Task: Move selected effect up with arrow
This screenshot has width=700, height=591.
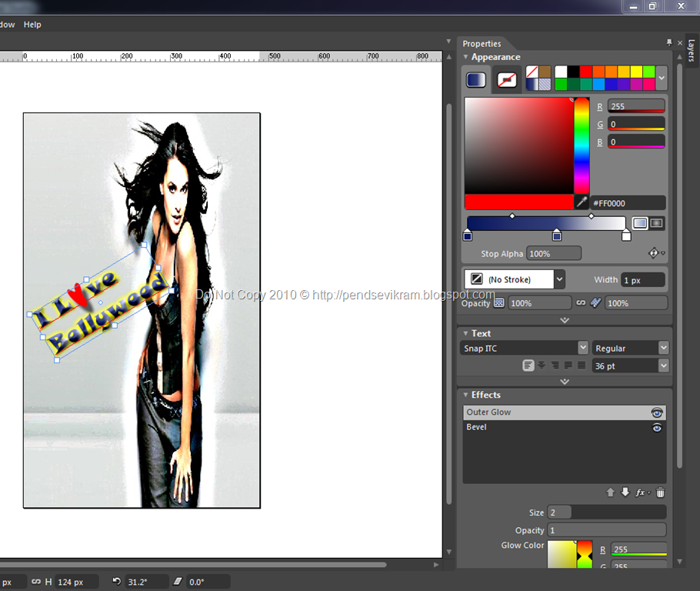Action: (x=610, y=492)
